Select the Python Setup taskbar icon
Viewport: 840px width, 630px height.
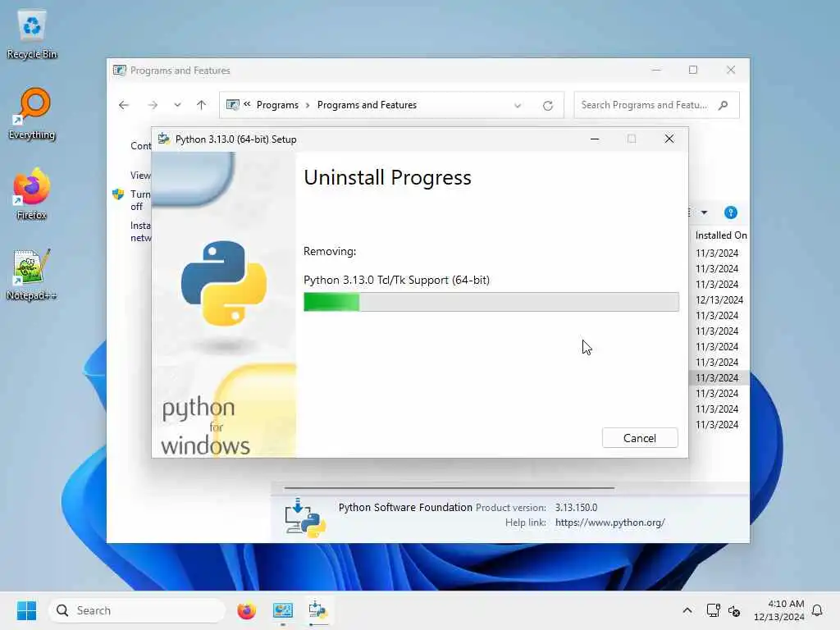click(x=317, y=610)
